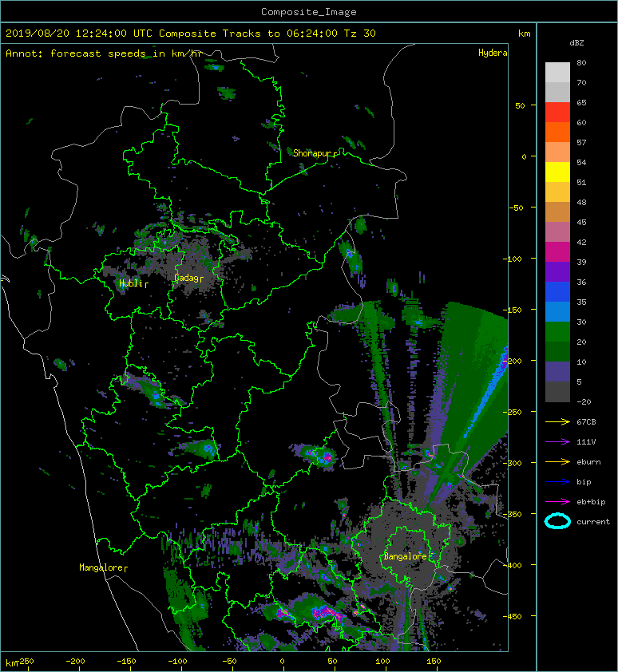Select the '150' tick on bottom axis
This screenshot has width=618, height=672.
(x=434, y=662)
